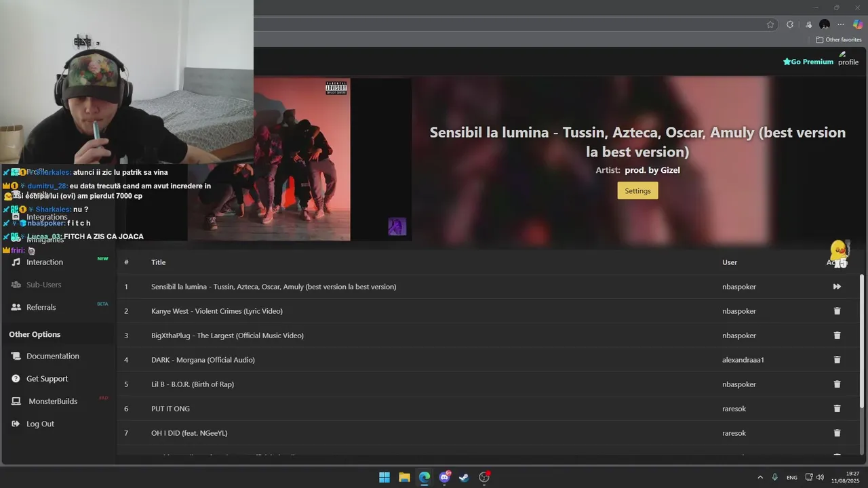Open Other favorites folder
The width and height of the screenshot is (868, 488).
[x=838, y=40]
